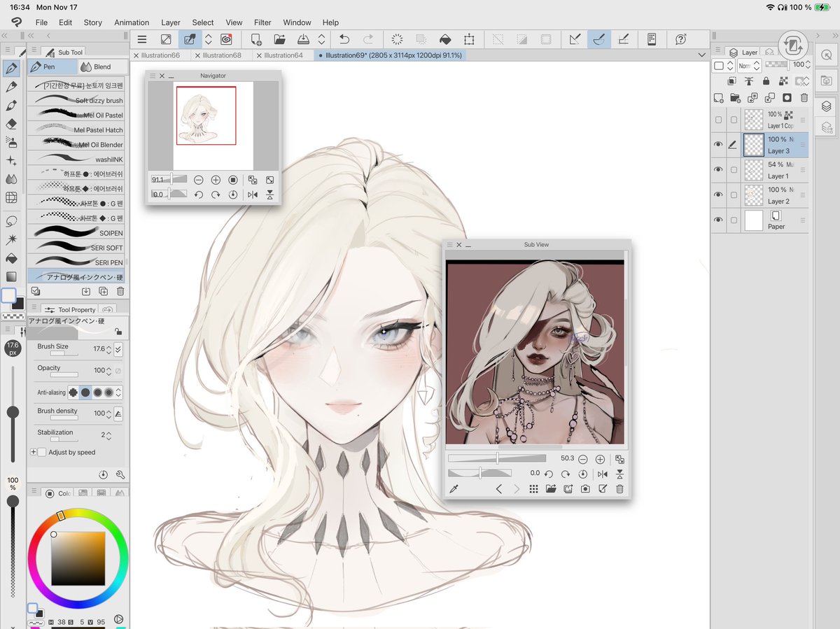The width and height of the screenshot is (840, 629).
Task: Switch to the Illustration66 canvas tab
Action: coord(160,55)
